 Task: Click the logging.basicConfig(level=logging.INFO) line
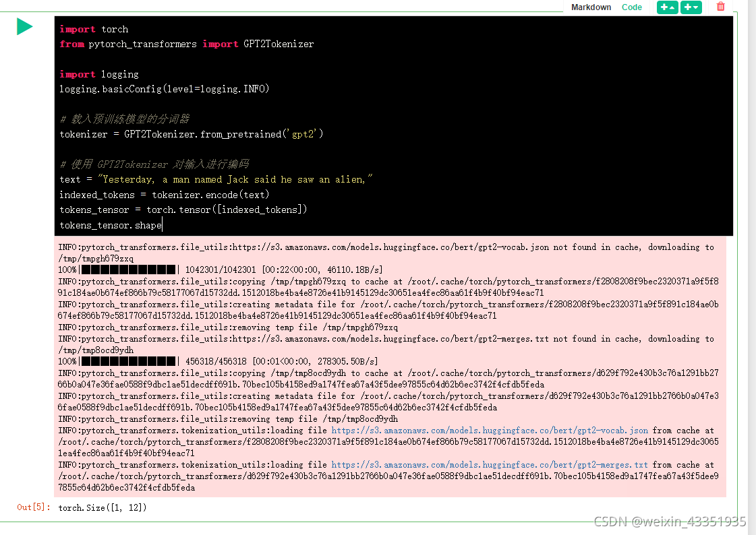(x=165, y=88)
